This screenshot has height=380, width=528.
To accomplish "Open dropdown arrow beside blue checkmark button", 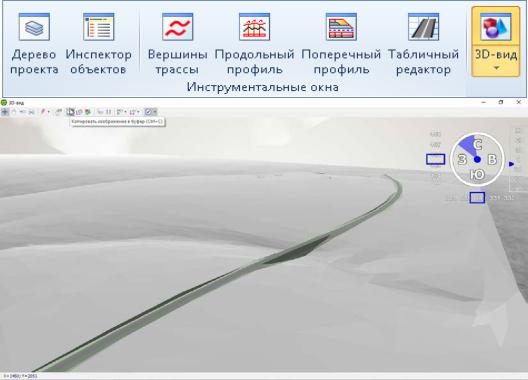I will point(155,112).
